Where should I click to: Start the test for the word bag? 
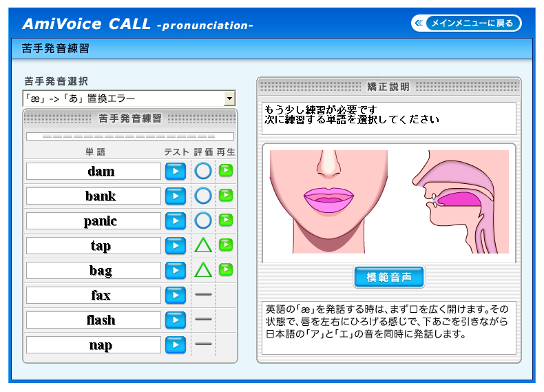(176, 271)
